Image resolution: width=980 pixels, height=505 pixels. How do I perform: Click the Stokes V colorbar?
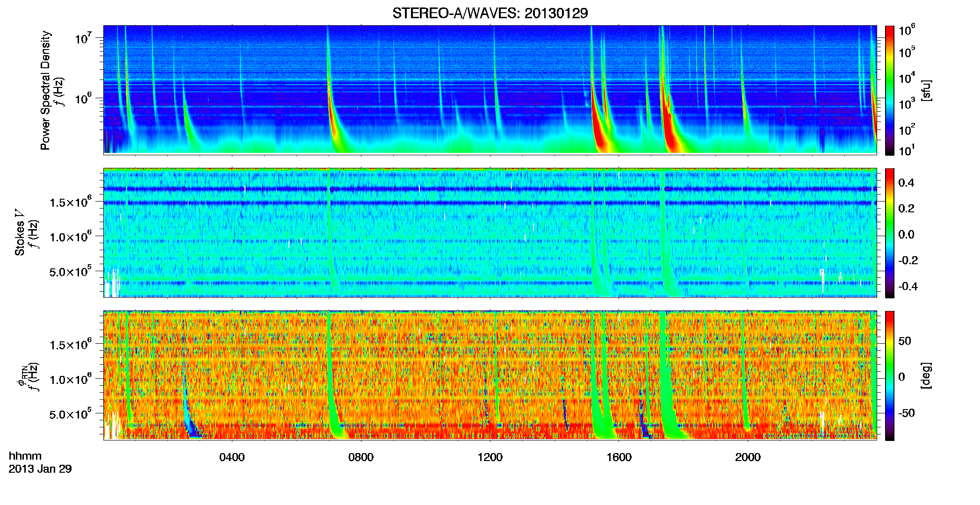click(x=890, y=233)
